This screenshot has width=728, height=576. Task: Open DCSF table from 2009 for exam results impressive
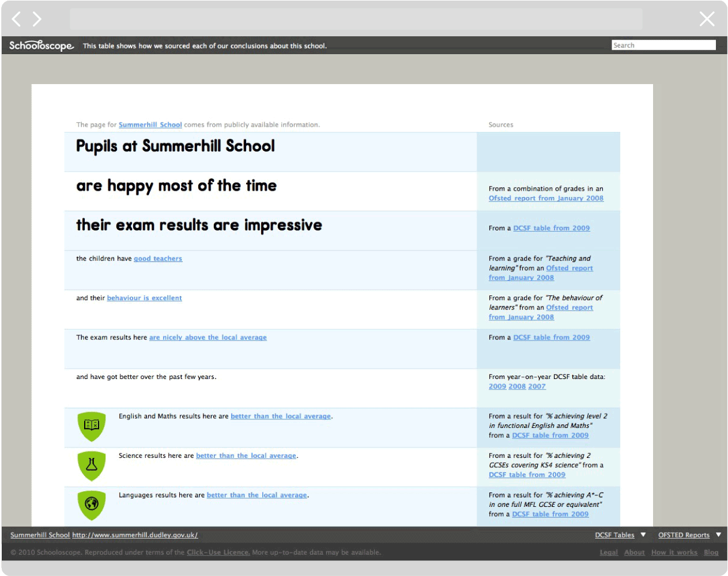pos(552,228)
